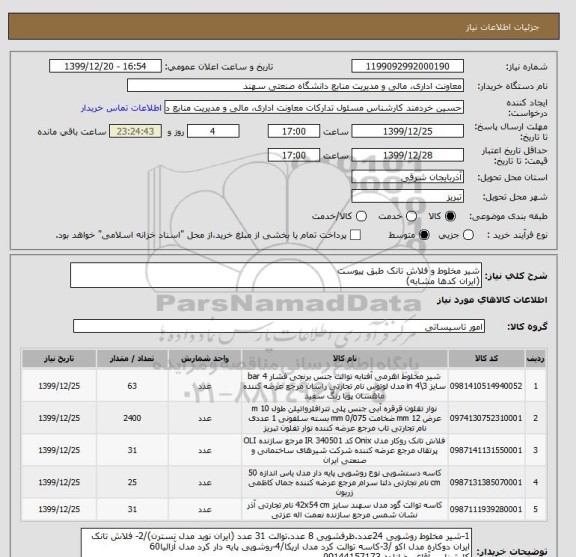576x557 pixels.
Task: Click product code 0987131385070001
Action: (486, 482)
